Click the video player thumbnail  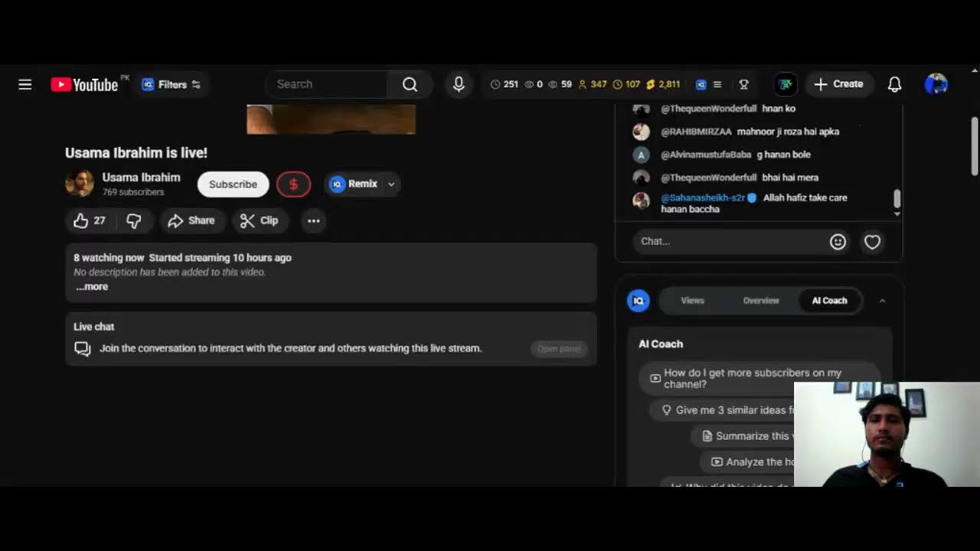pyautogui.click(x=332, y=120)
